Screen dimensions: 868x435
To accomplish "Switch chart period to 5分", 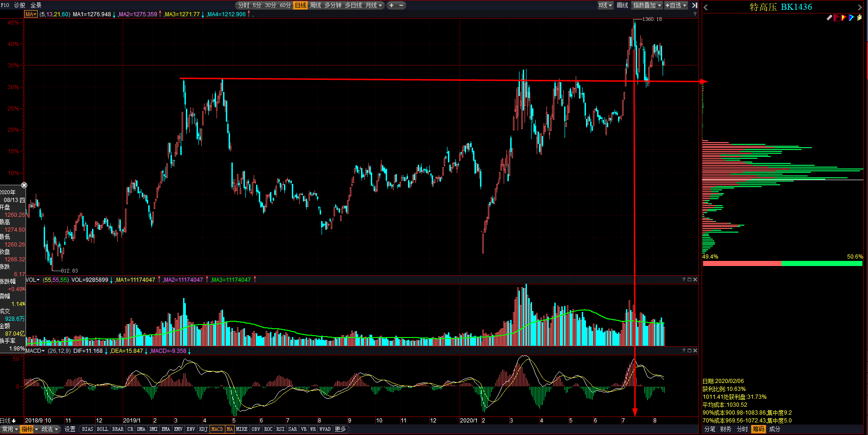I will point(257,5).
